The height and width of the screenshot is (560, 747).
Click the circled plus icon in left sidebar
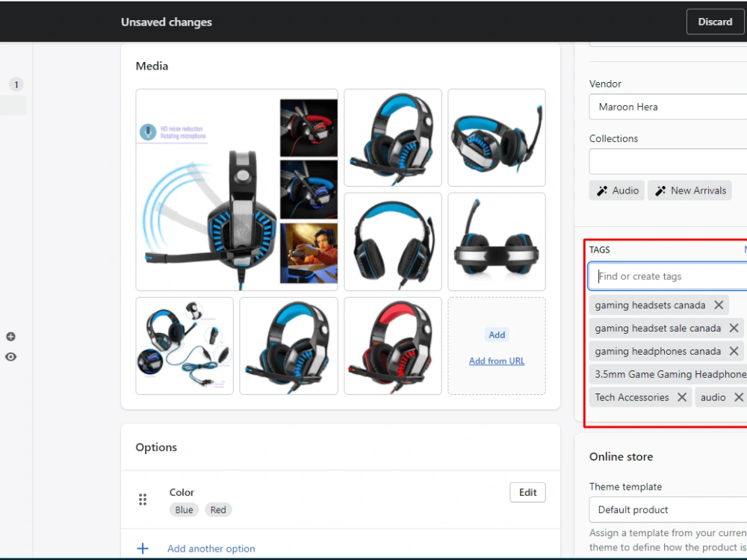click(x=10, y=337)
